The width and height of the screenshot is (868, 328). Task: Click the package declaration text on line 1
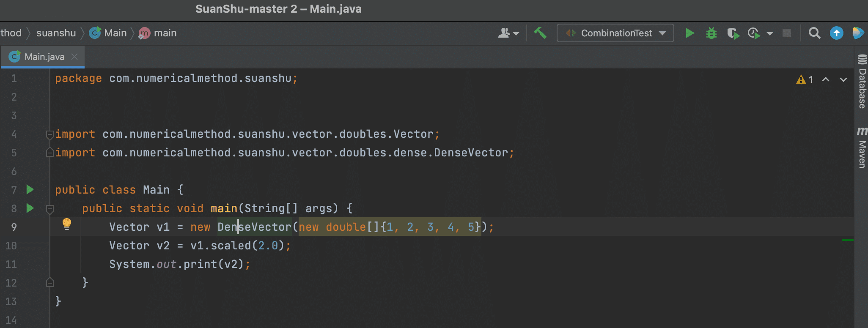tap(176, 78)
